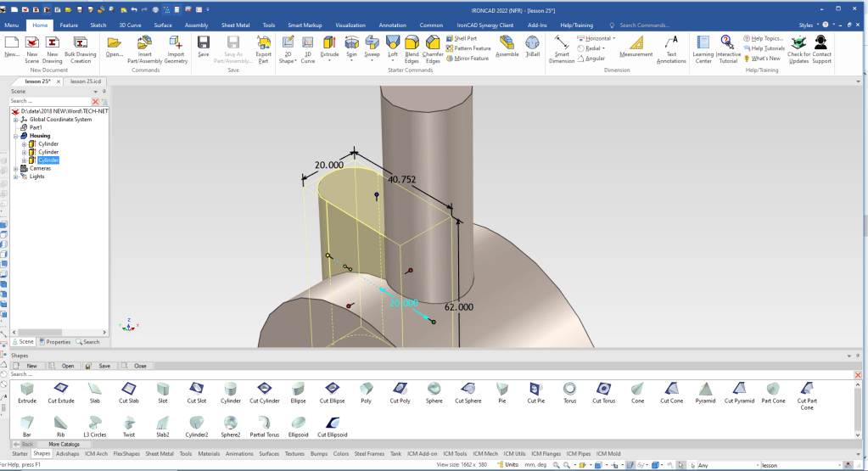Expand the Global Coordinate System node
868x471 pixels.
[x=15, y=120]
